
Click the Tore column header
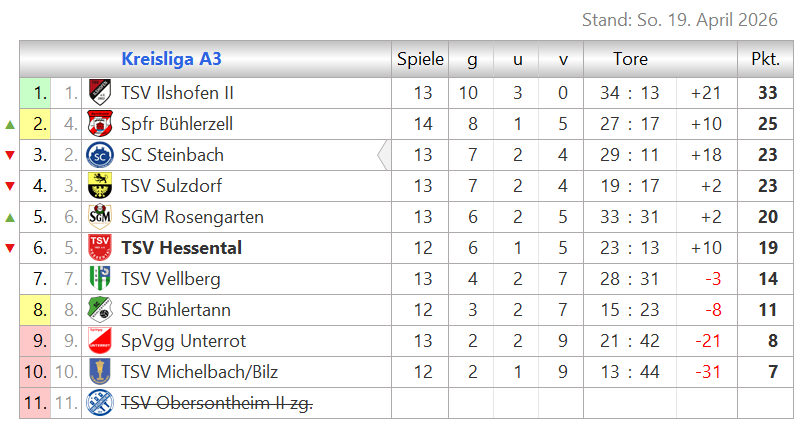coord(630,59)
